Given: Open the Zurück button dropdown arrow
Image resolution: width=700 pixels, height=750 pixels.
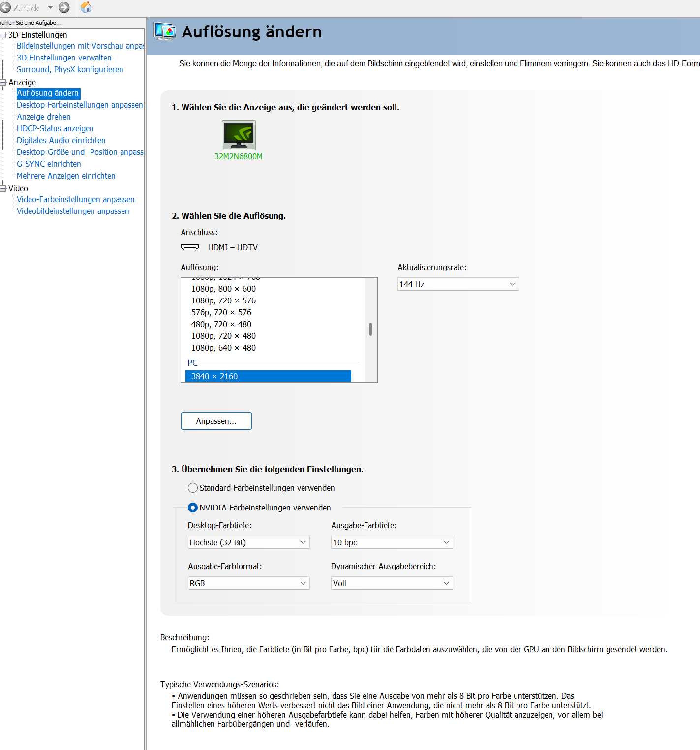Looking at the screenshot, I should pyautogui.click(x=51, y=7).
